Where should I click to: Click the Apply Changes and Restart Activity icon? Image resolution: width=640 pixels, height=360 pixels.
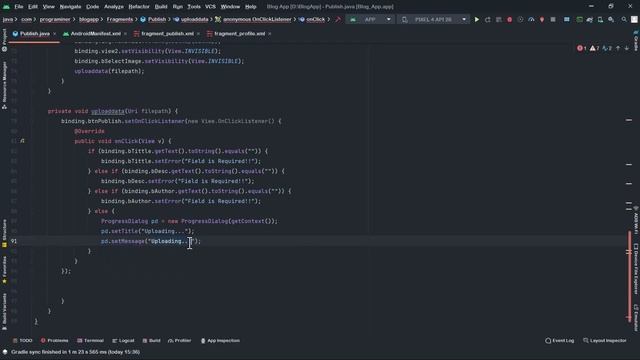(x=487, y=19)
